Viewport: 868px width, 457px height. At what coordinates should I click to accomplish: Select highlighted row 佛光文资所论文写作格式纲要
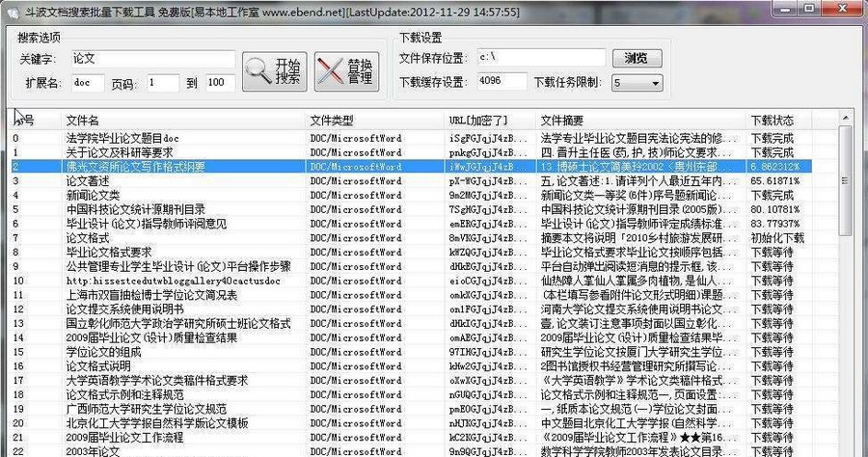pyautogui.click(x=411, y=167)
